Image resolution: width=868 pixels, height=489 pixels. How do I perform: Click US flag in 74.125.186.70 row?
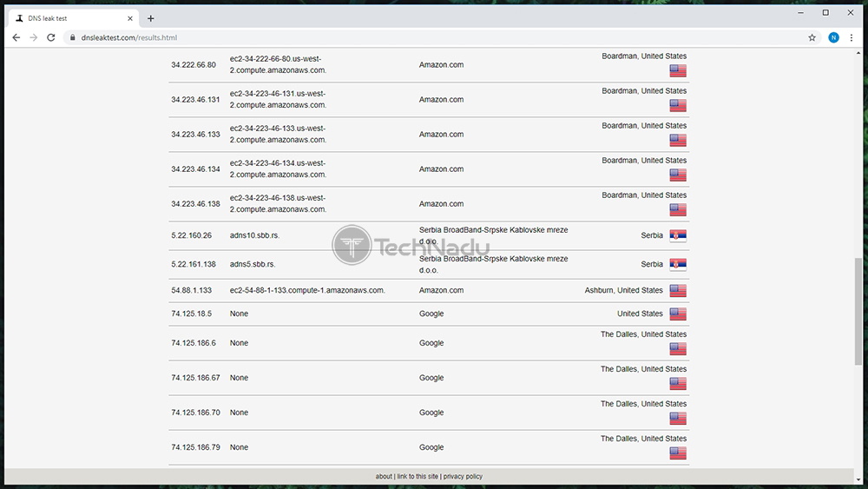click(x=678, y=419)
